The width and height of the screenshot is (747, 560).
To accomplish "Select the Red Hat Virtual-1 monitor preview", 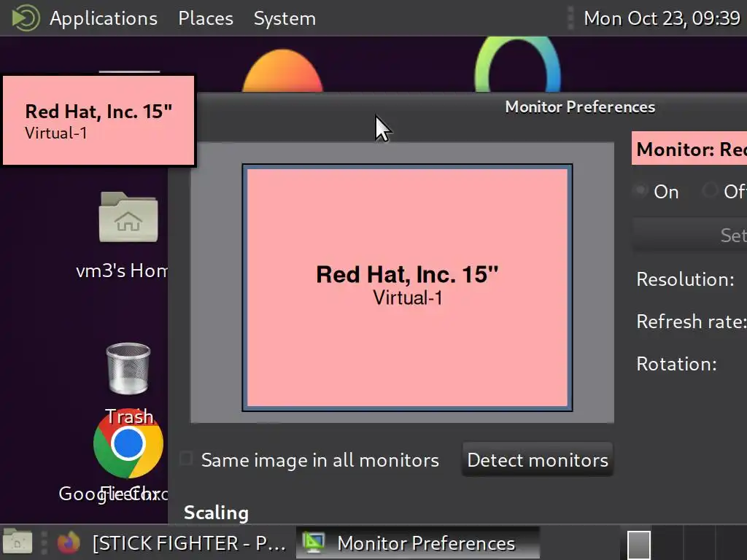I will 407,287.
